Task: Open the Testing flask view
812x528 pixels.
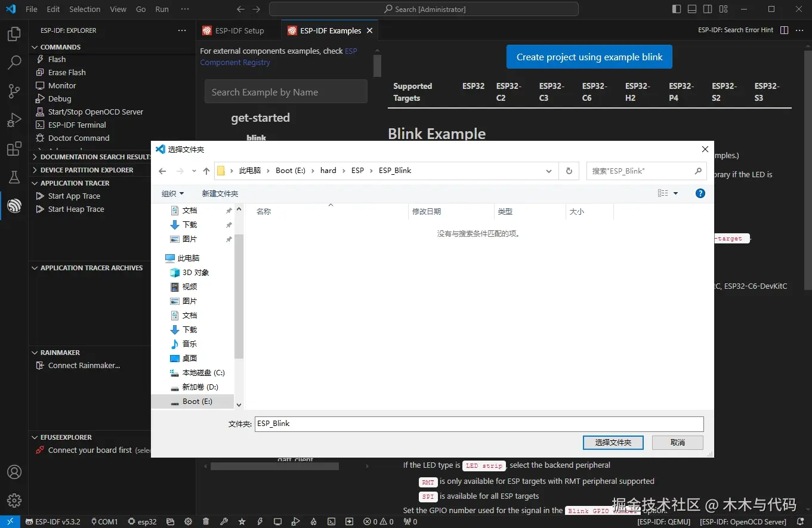Action: (x=14, y=177)
